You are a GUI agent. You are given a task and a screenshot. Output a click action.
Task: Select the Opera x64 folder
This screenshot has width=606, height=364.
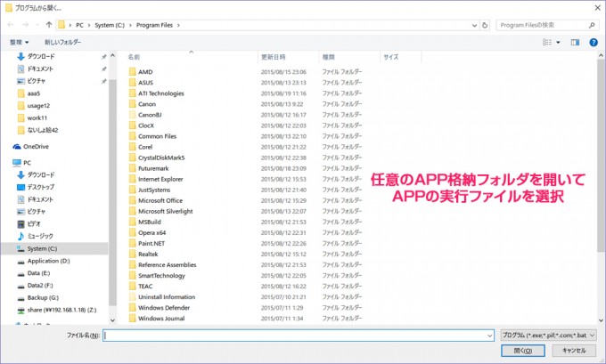click(x=151, y=233)
